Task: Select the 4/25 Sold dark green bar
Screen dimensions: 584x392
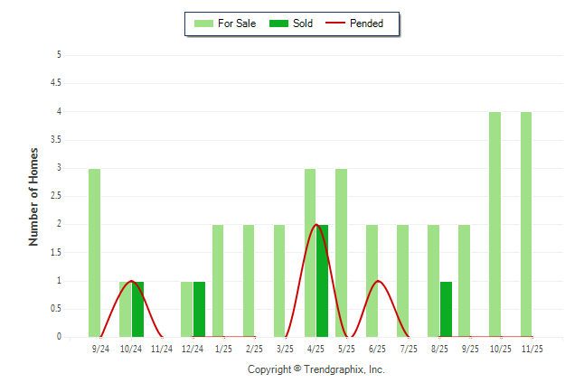Action: [323, 281]
